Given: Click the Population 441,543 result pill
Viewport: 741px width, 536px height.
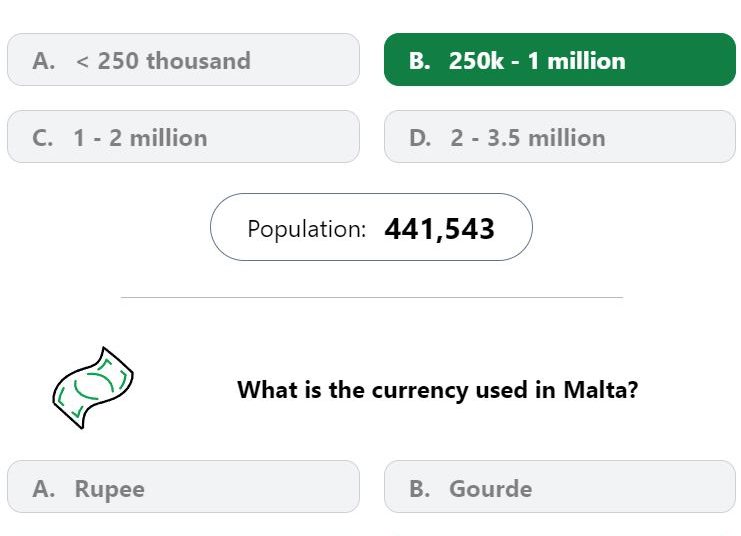Looking at the screenshot, I should coord(371,227).
